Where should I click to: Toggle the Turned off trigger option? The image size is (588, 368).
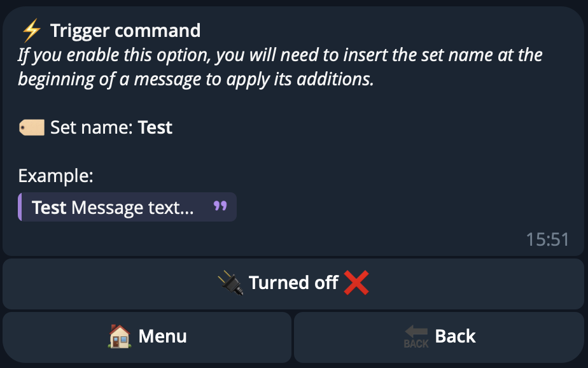[x=293, y=283]
